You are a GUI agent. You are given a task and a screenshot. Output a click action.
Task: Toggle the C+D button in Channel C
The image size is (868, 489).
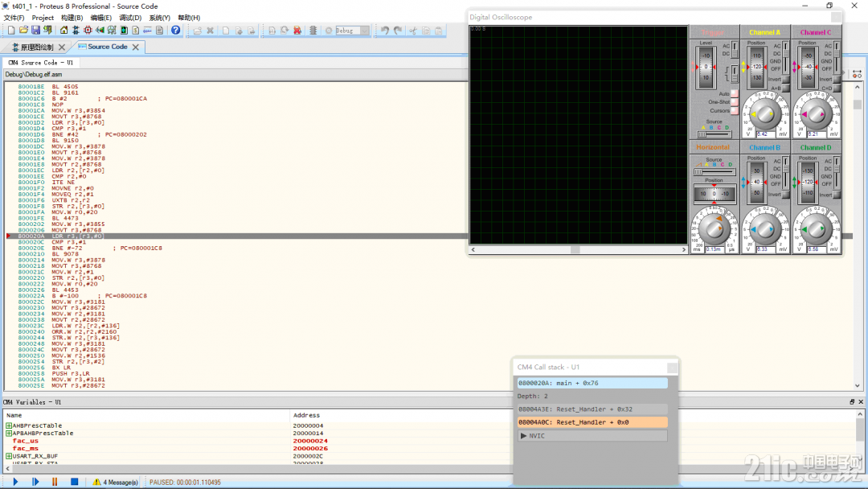tap(837, 88)
